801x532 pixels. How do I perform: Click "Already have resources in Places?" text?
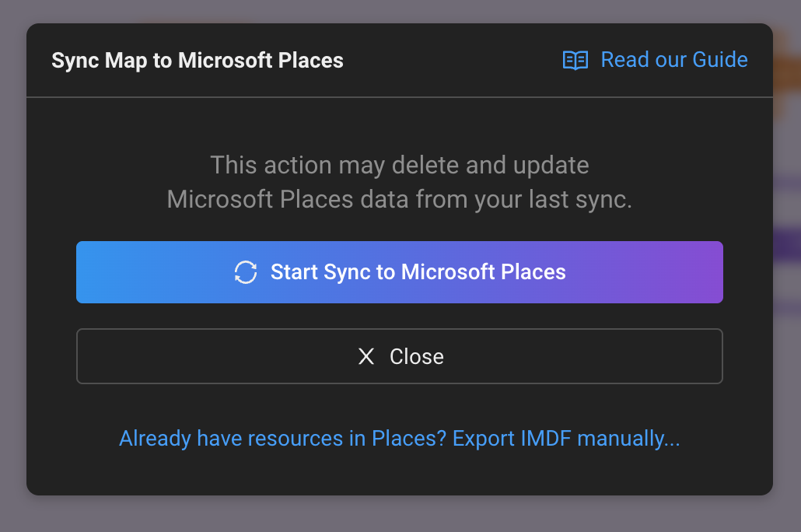click(282, 439)
